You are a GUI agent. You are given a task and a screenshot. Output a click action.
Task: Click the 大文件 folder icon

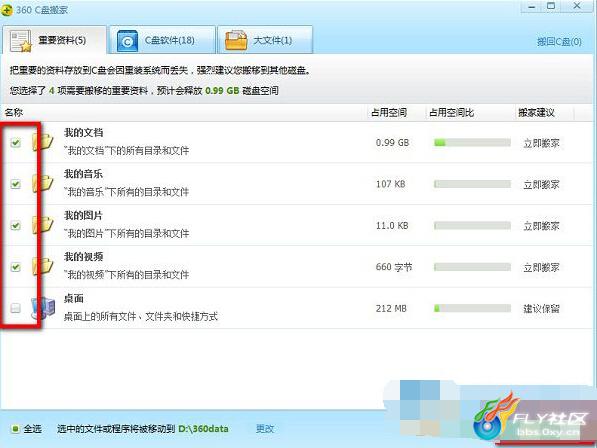pos(236,40)
